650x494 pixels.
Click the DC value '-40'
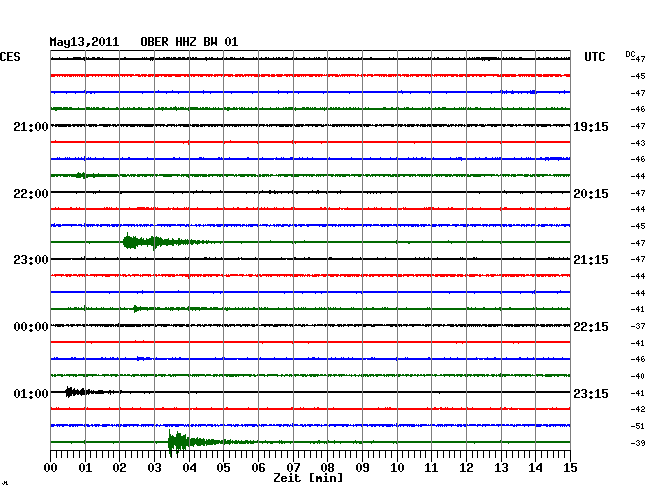click(638, 376)
